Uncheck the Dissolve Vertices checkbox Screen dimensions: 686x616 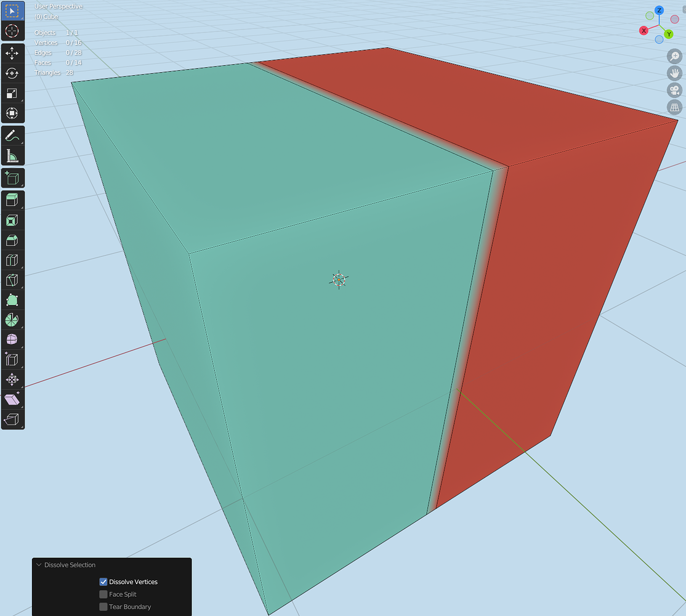103,582
